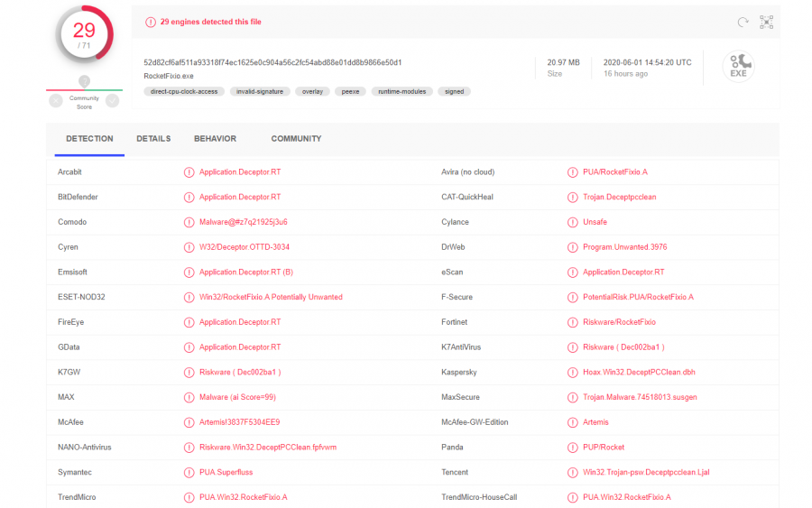812x508 pixels.
Task: Click warning icon in F-Secure row
Action: coord(572,297)
